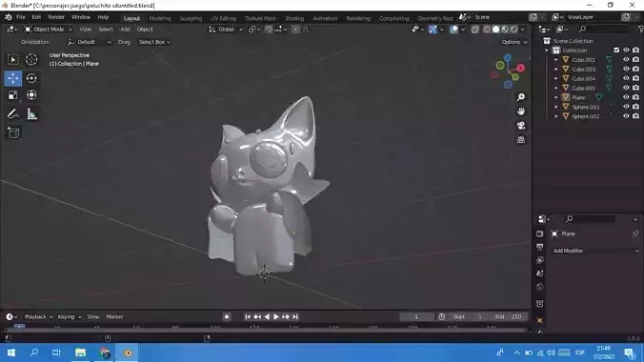644x362 pixels.
Task: Switch to the Modeling workspace tab
Action: click(160, 18)
